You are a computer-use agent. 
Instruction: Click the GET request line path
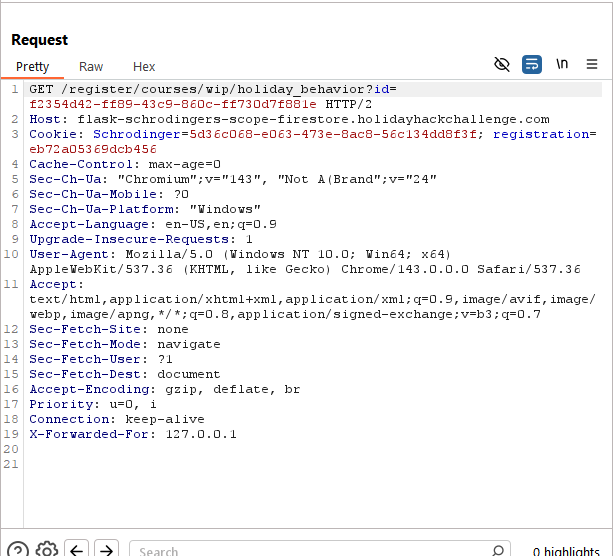pyautogui.click(x=217, y=90)
